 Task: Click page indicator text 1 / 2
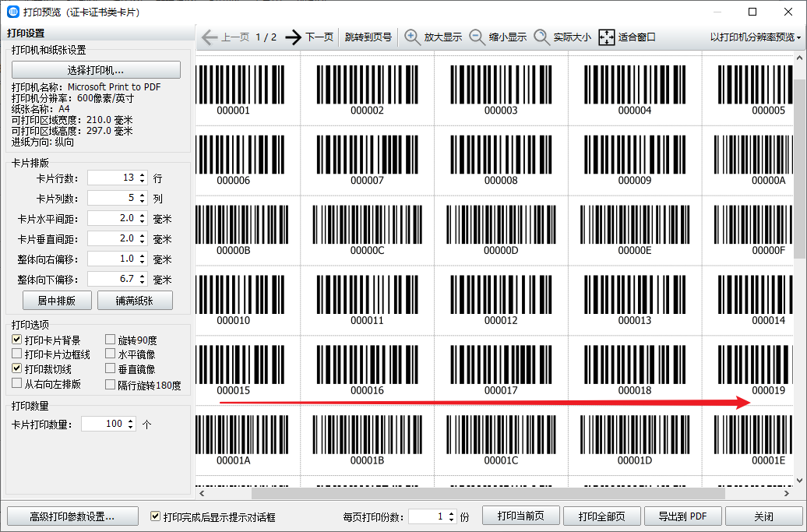click(266, 37)
